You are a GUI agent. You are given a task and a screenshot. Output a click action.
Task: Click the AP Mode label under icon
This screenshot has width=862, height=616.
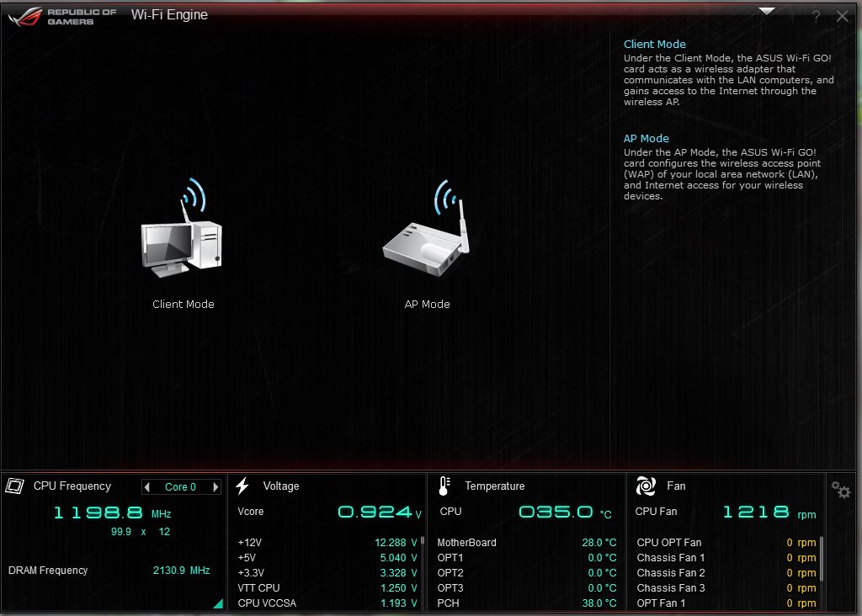pyautogui.click(x=427, y=305)
